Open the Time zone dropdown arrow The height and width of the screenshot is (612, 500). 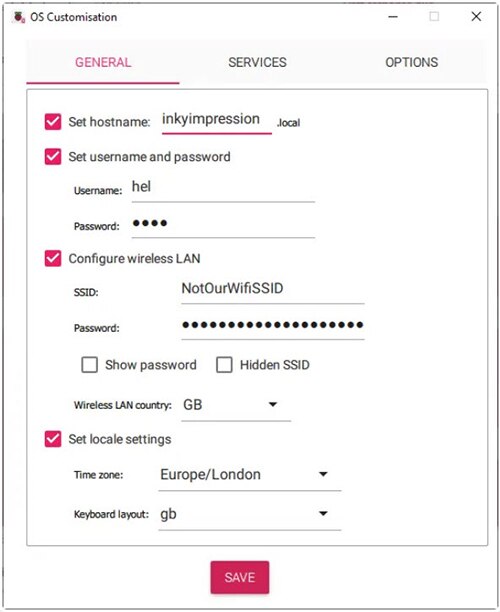pos(323,475)
